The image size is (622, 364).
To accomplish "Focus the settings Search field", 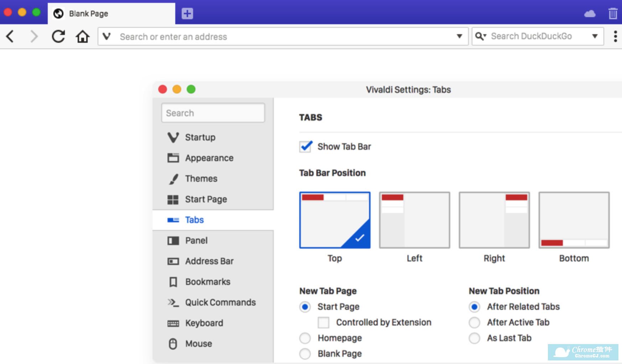I will click(213, 113).
